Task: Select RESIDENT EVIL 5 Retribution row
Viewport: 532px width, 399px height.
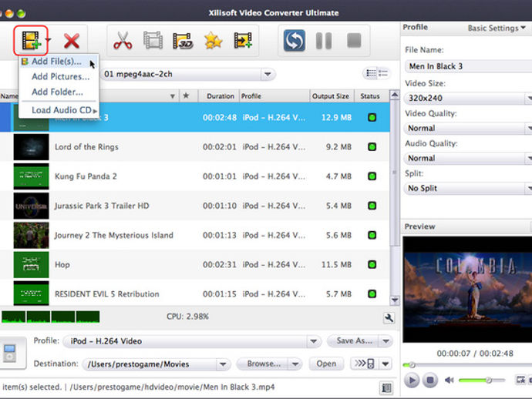Action: point(195,293)
